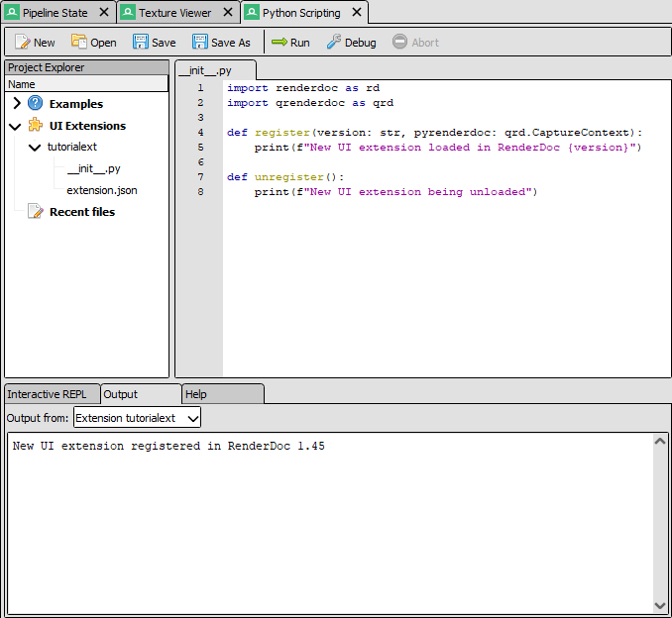Viewport: 672px width, 618px height.
Task: Close the Python Scripting tab
Action: [357, 13]
